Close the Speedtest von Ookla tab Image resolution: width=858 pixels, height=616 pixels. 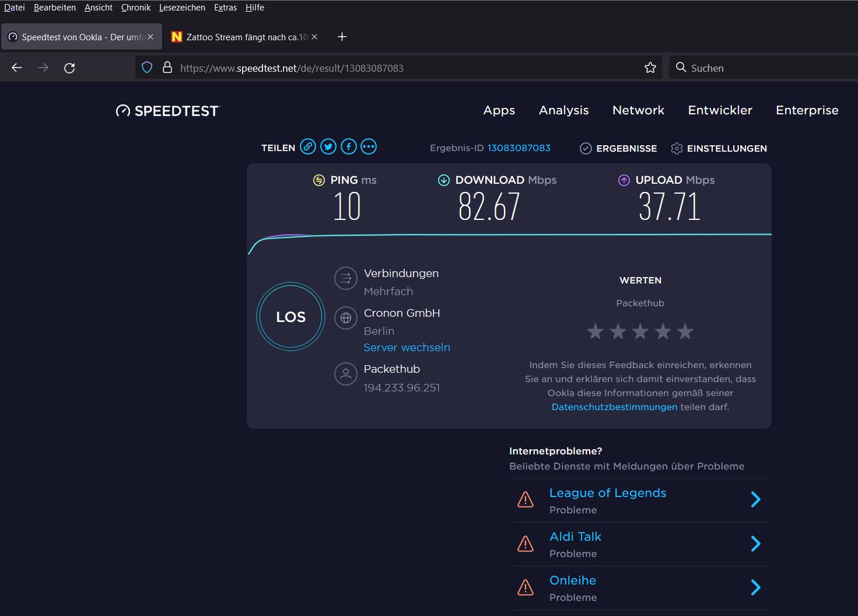tap(150, 37)
